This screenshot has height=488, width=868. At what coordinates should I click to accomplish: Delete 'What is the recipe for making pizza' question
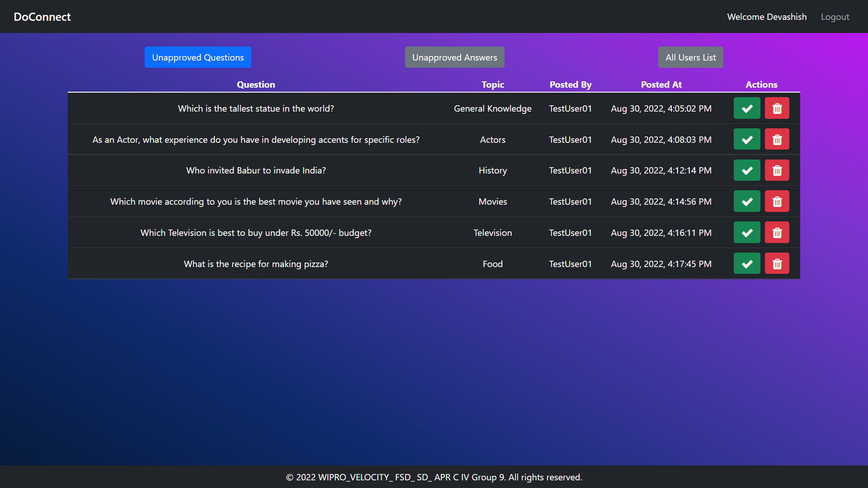pos(777,263)
